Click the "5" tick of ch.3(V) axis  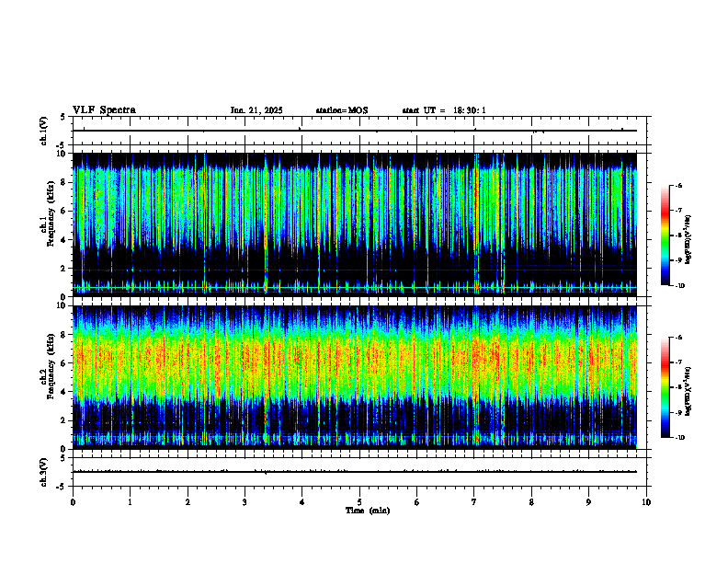coord(63,458)
